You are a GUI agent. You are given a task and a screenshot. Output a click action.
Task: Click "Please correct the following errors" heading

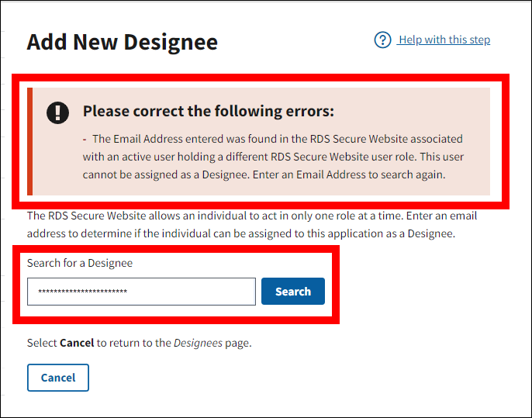(x=209, y=111)
